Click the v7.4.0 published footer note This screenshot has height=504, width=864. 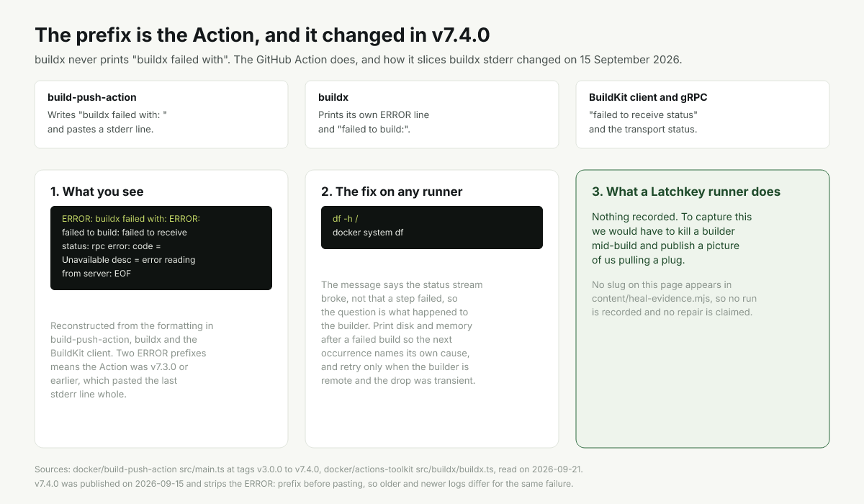[x=304, y=484]
